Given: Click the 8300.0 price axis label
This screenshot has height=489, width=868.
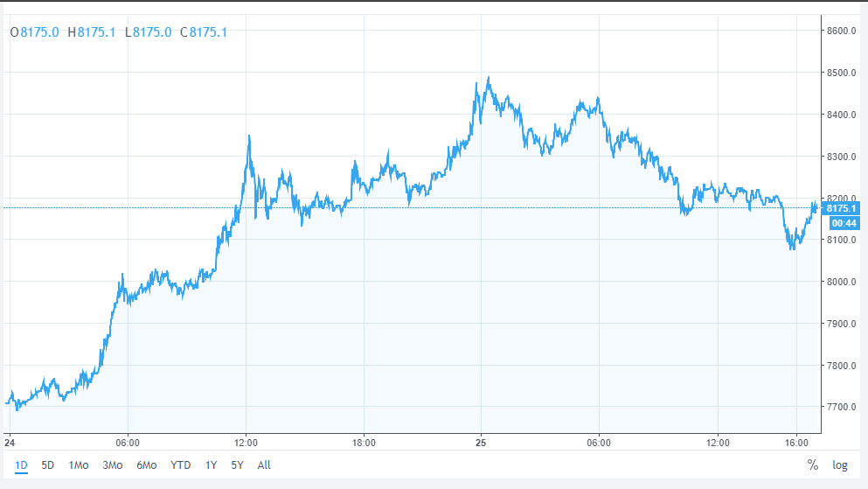Looking at the screenshot, I should [842, 157].
